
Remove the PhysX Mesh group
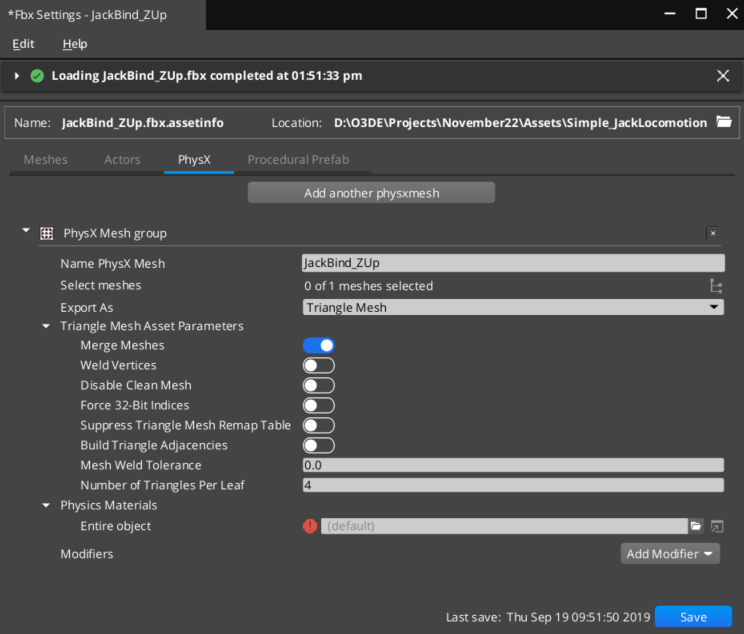(x=712, y=233)
